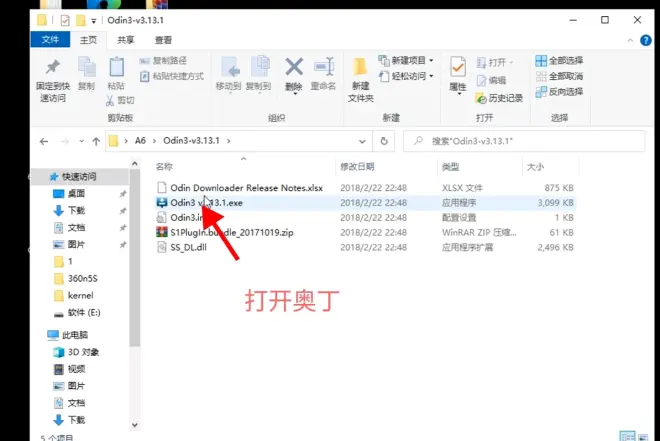Image resolution: width=660 pixels, height=441 pixels.
Task: Select the Odin3 v3.13.1.exe file
Action: coord(206,202)
